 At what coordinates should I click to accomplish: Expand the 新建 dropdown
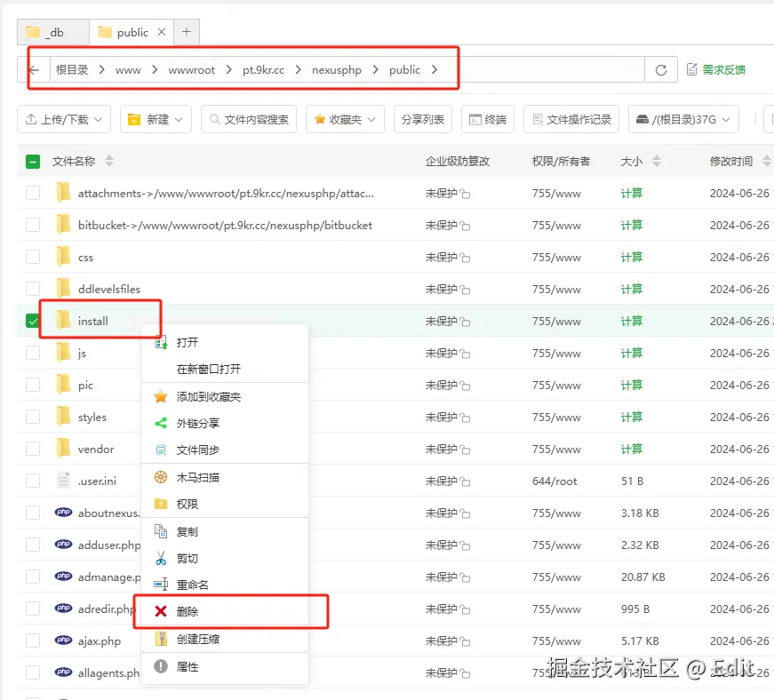click(156, 119)
